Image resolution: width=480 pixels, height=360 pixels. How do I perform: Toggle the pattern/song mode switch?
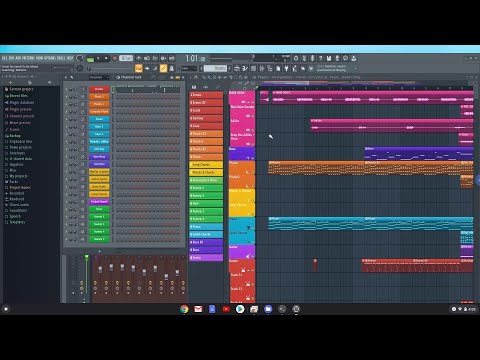tap(90, 59)
